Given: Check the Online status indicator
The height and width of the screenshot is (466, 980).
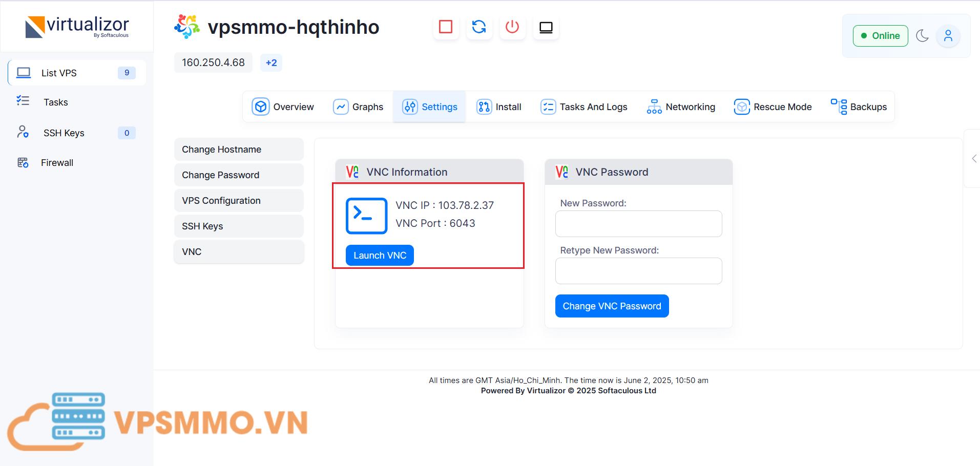Looking at the screenshot, I should (880, 36).
